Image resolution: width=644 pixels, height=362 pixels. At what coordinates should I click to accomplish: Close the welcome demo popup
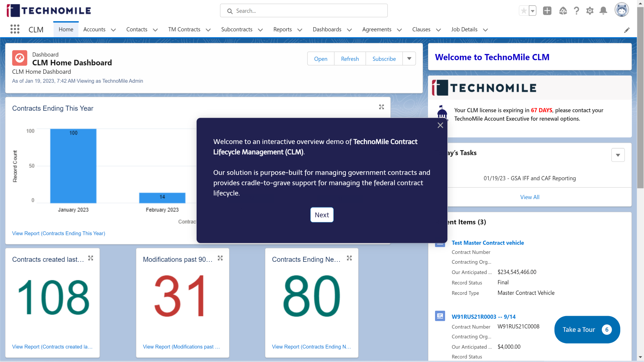440,125
